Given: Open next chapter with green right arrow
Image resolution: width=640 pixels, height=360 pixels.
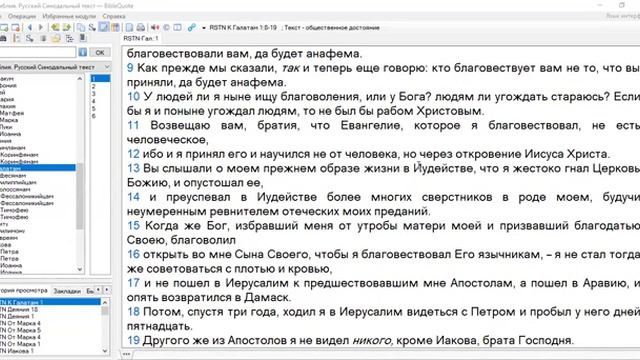Looking at the screenshot, I should click(67, 28).
